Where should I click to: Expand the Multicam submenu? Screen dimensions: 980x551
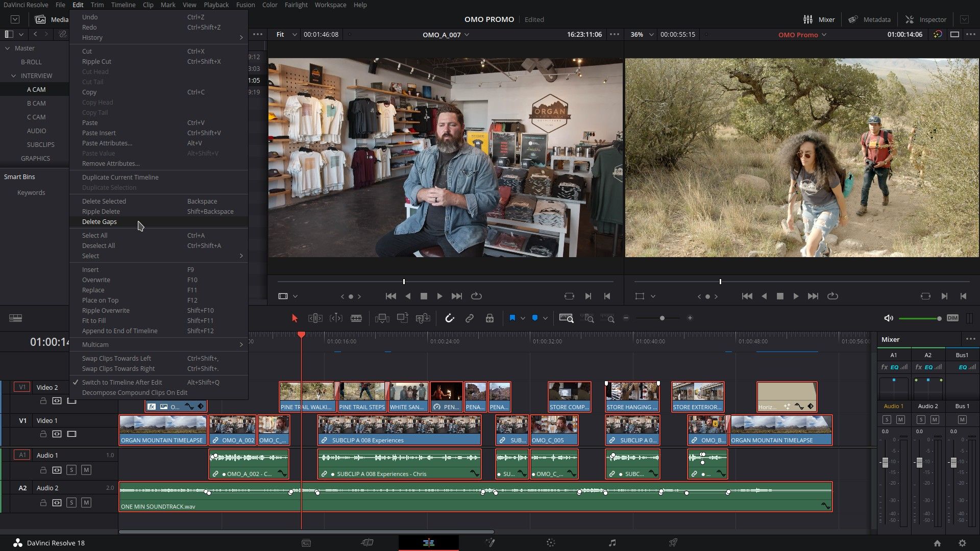[x=158, y=344]
